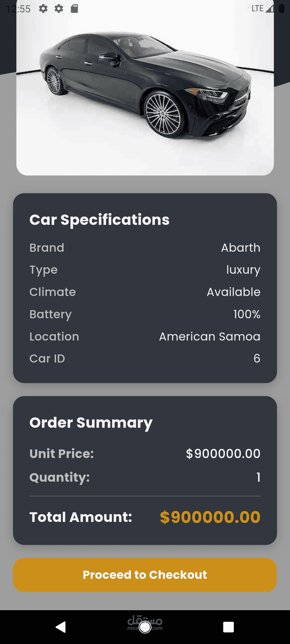
Task: Tap the Order Summary heading
Action: [x=91, y=423]
